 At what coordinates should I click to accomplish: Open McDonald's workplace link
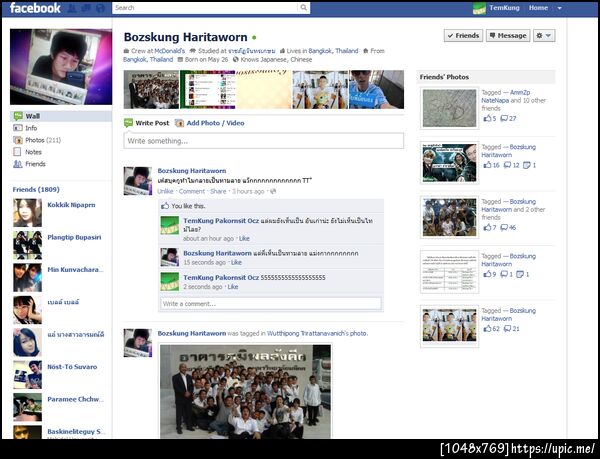point(170,51)
